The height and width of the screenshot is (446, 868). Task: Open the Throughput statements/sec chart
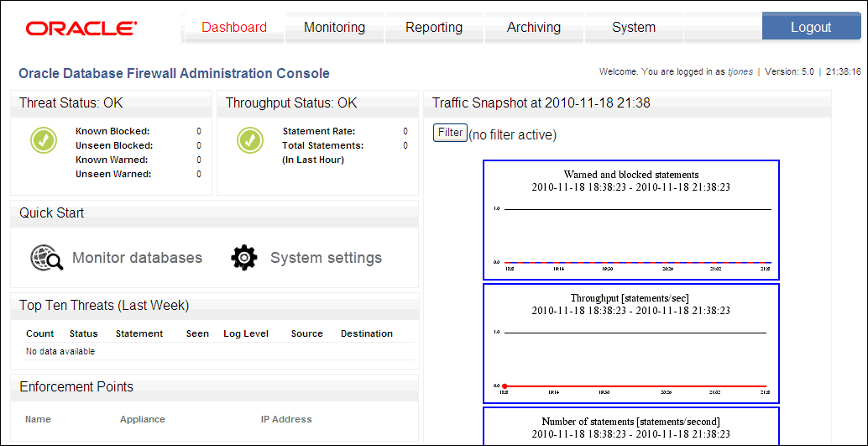pyautogui.click(x=631, y=344)
